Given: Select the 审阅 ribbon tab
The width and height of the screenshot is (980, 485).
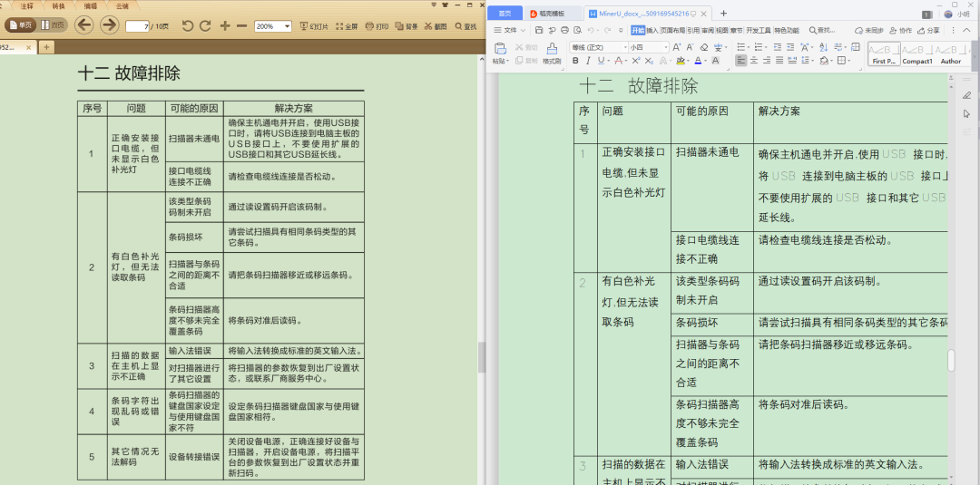Looking at the screenshot, I should coord(708,30).
